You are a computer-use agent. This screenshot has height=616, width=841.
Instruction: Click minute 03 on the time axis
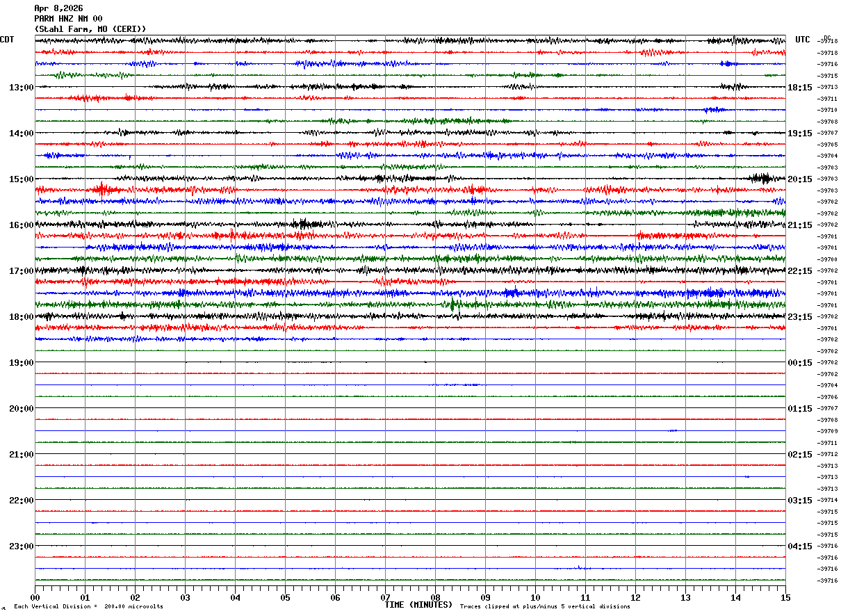185,598
